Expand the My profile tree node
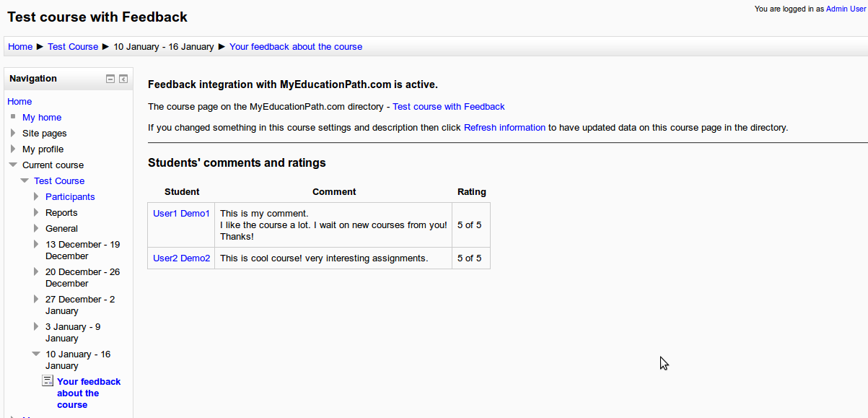 13,149
